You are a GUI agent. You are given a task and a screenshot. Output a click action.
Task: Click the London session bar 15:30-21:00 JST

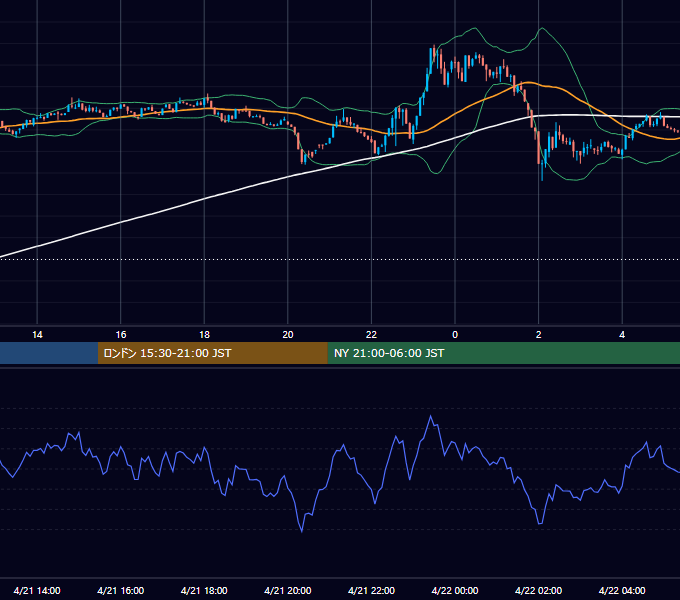coord(212,353)
